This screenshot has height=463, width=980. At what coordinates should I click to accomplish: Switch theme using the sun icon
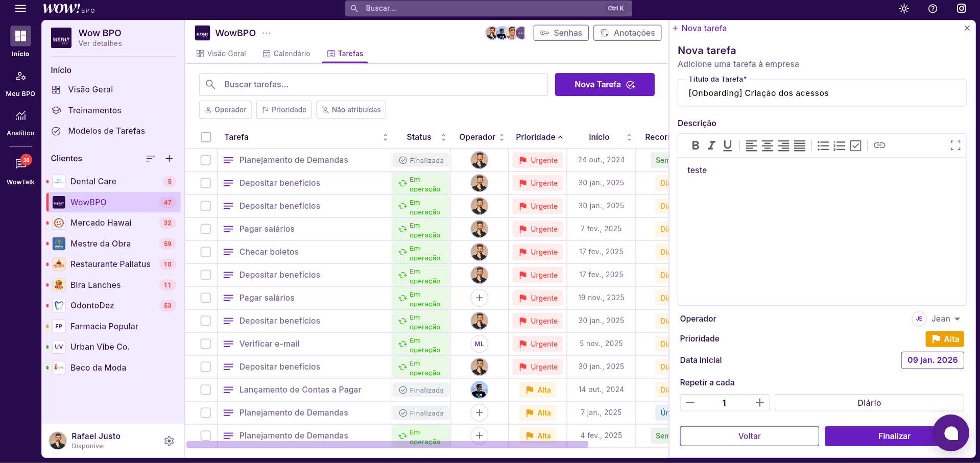904,9
